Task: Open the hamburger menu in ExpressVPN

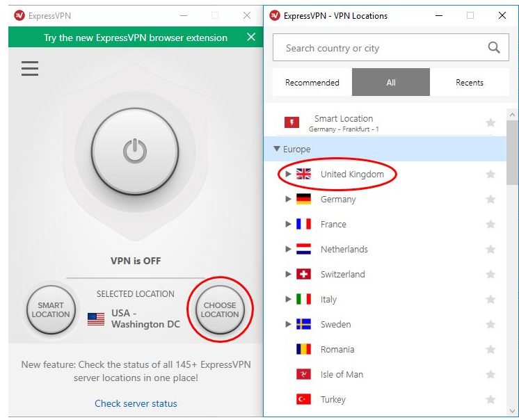Action: click(x=30, y=68)
